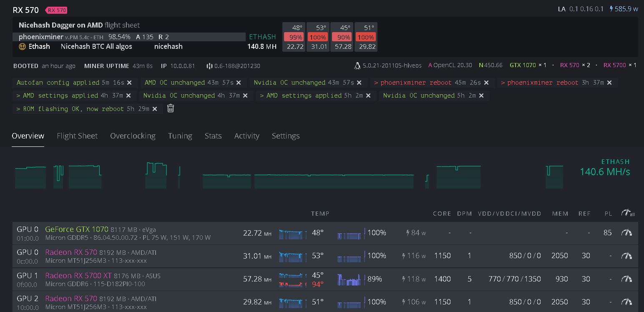Screen dimensions: 644x312
Task: Click the 'all' overclock gauge in table header
Action: pyautogui.click(x=628, y=213)
